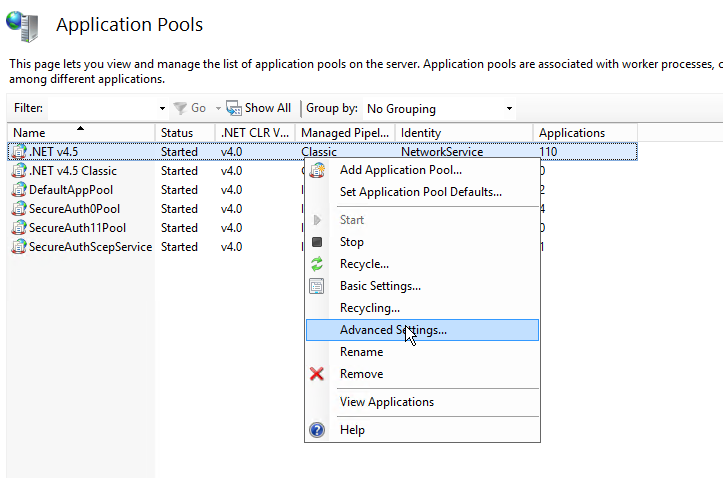723x478 pixels.
Task: Open the Go button dropdown arrow
Action: pyautogui.click(x=218, y=108)
